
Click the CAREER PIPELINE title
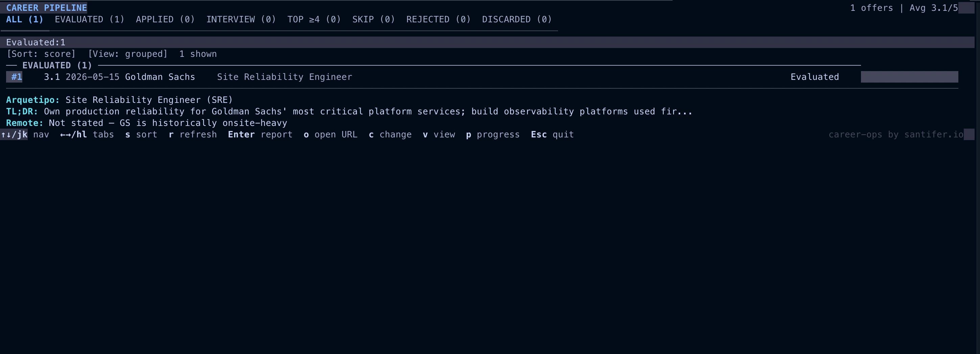click(x=46, y=8)
